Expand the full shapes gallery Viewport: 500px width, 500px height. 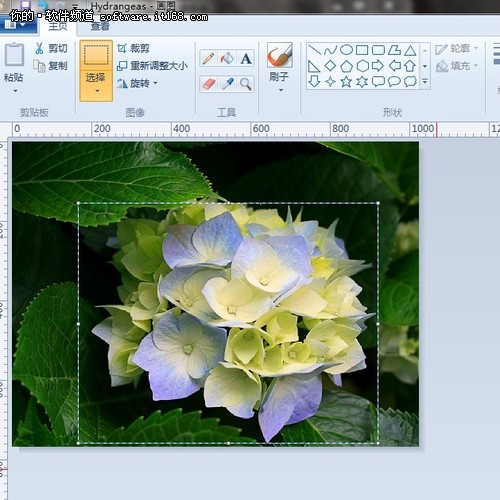[425, 81]
